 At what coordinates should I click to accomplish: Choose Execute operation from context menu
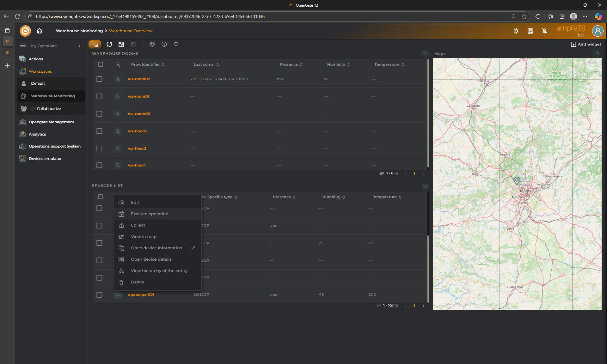tap(150, 214)
